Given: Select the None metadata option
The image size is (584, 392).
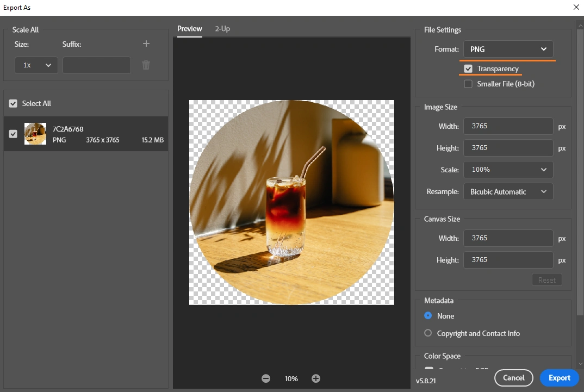Looking at the screenshot, I should (427, 316).
